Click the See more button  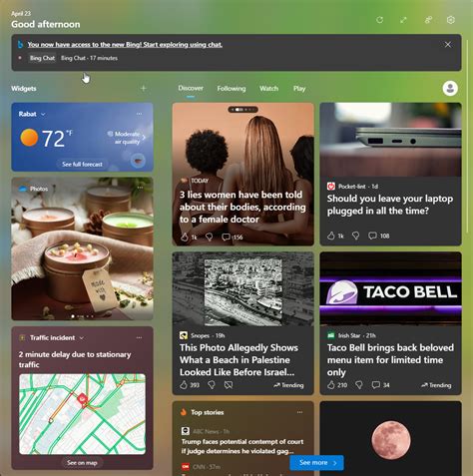pos(316,463)
